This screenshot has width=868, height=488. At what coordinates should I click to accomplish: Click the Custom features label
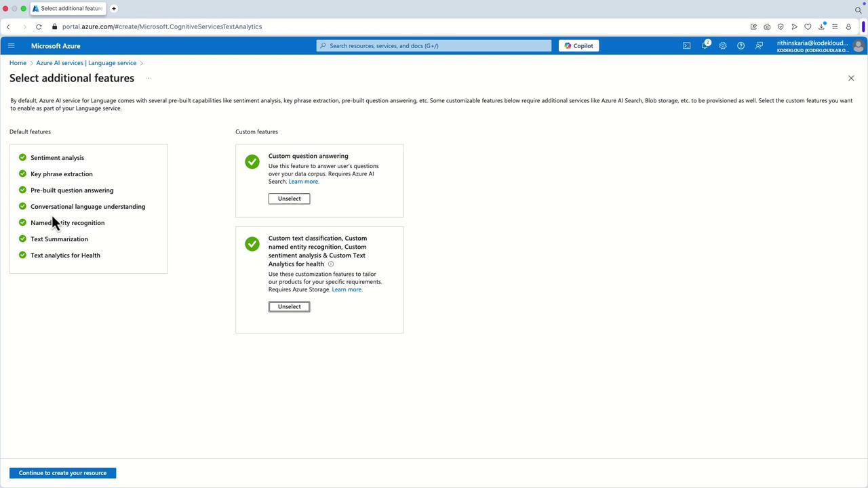(256, 131)
